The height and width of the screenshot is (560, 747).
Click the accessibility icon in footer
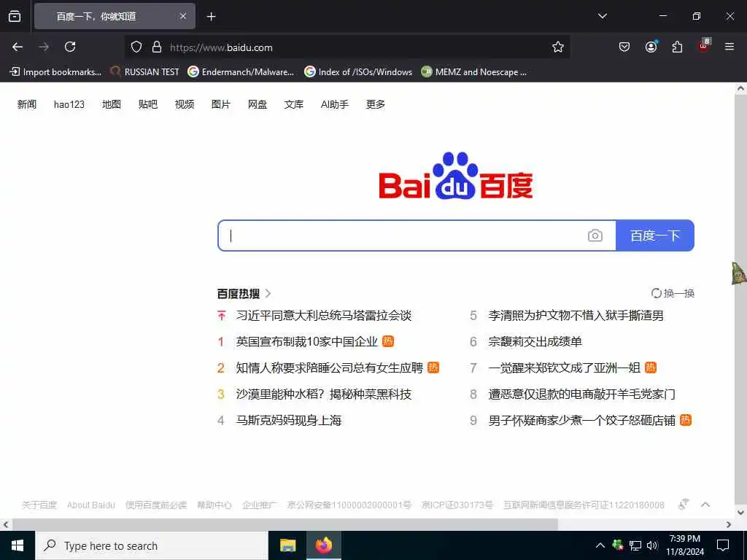coord(684,505)
